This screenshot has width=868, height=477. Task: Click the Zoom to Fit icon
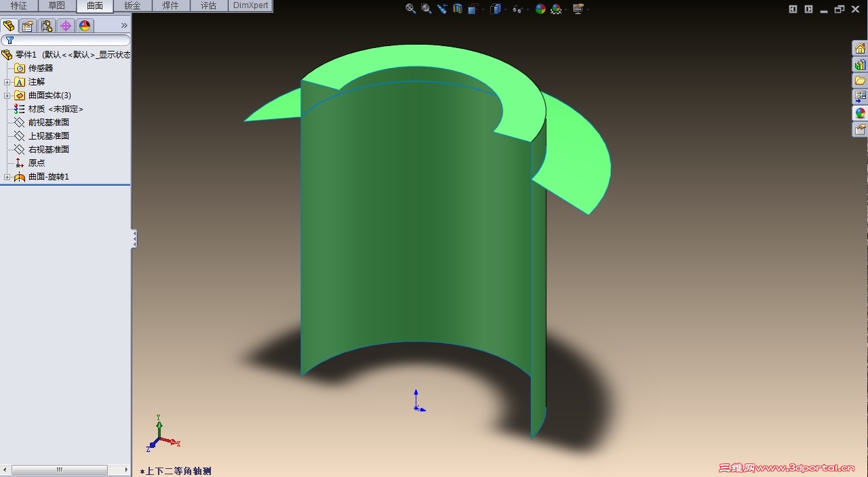(410, 9)
